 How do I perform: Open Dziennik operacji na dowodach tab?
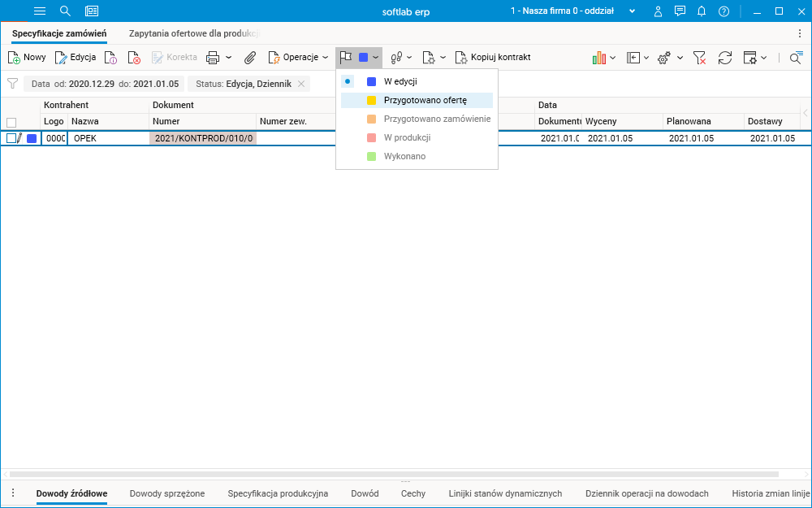point(647,493)
